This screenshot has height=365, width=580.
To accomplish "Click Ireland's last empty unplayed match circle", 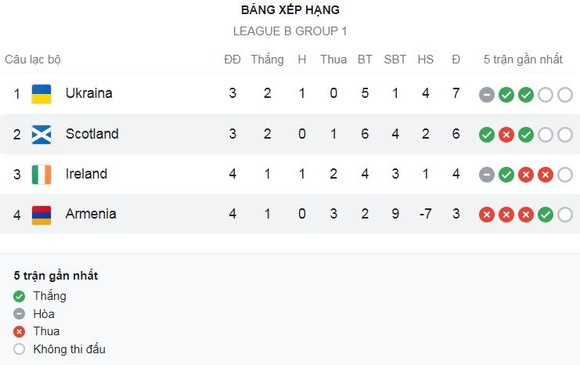I will coord(565,175).
